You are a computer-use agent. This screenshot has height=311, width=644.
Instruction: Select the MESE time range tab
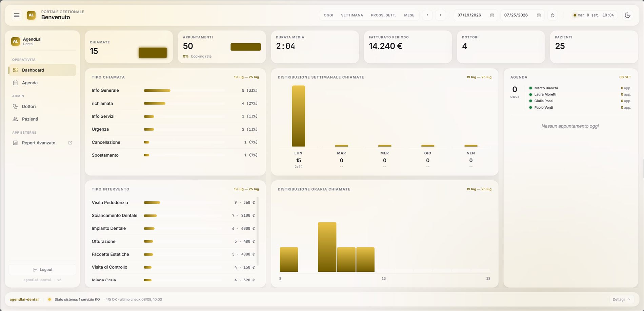(409, 15)
